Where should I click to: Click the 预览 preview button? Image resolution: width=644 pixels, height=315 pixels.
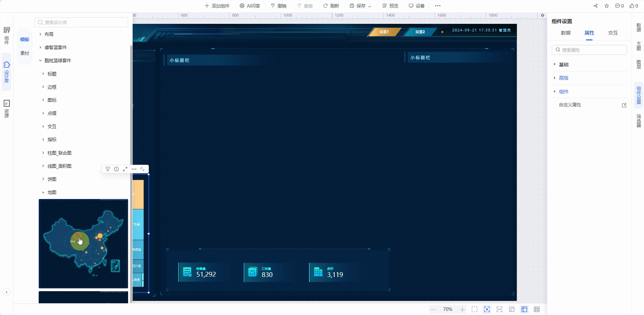[x=390, y=6]
